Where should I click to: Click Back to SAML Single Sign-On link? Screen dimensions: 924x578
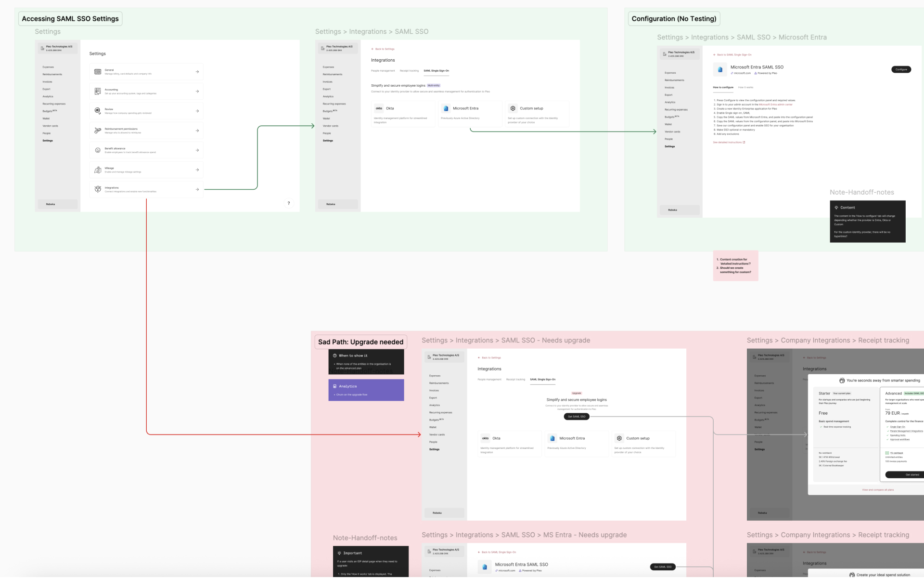pos(734,55)
